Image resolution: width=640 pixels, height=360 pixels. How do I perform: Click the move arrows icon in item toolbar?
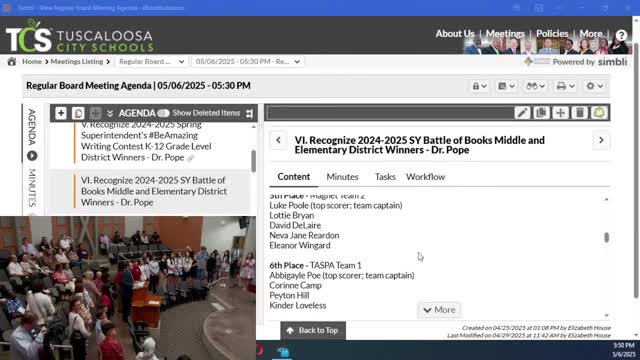click(560, 113)
